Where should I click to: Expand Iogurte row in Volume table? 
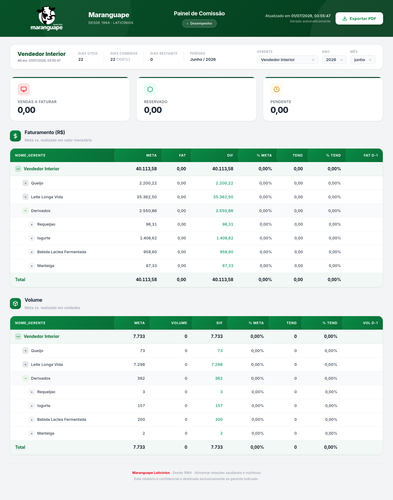31,406
